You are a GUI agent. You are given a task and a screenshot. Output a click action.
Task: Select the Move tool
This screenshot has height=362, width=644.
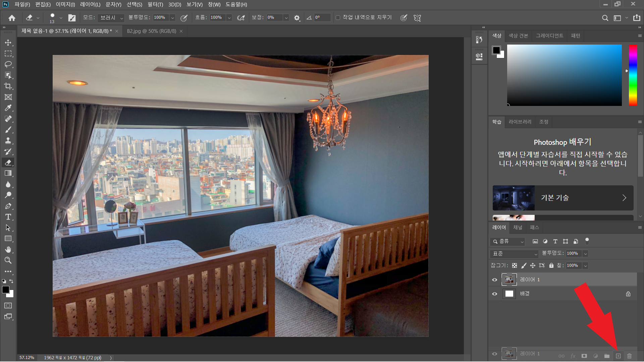click(x=8, y=43)
